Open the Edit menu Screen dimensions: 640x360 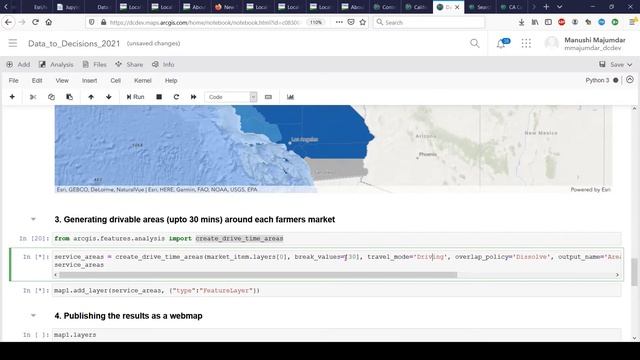point(37,81)
